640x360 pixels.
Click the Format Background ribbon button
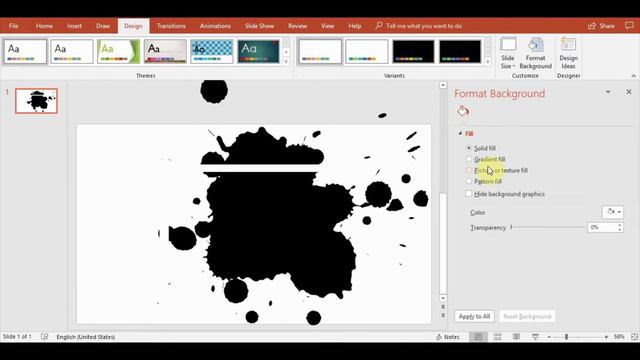tap(535, 53)
